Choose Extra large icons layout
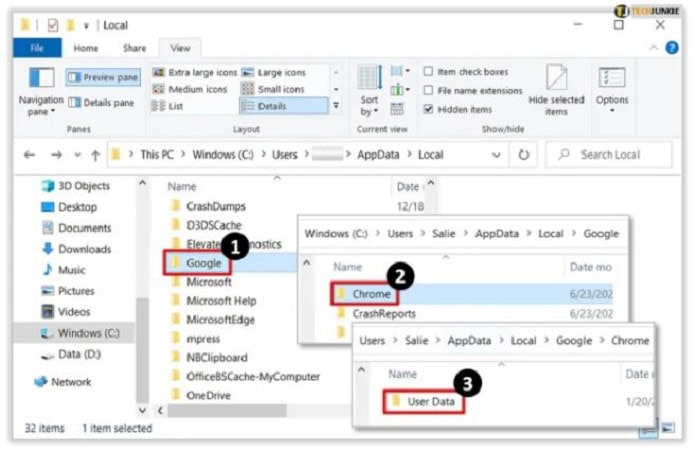This screenshot has width=700, height=454. tap(194, 72)
